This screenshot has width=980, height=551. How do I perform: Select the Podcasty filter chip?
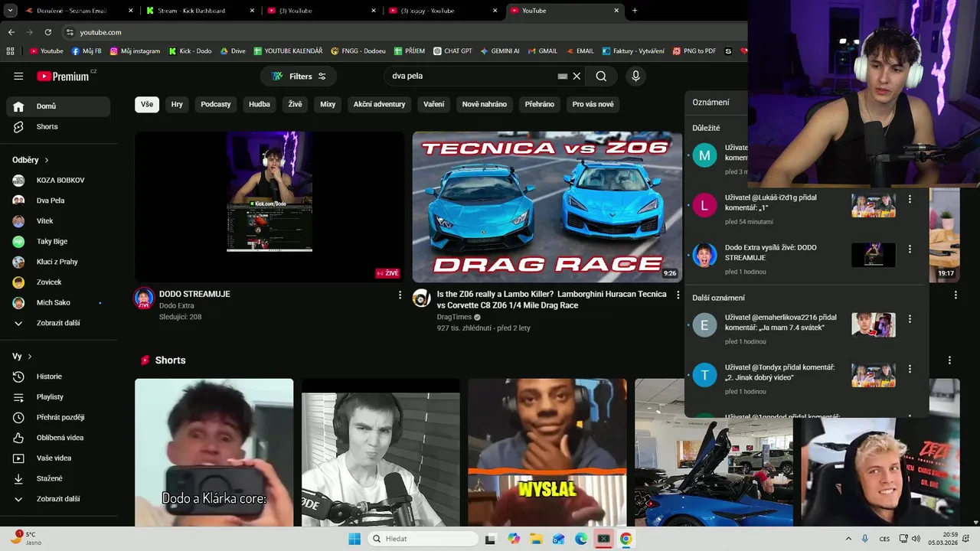216,104
